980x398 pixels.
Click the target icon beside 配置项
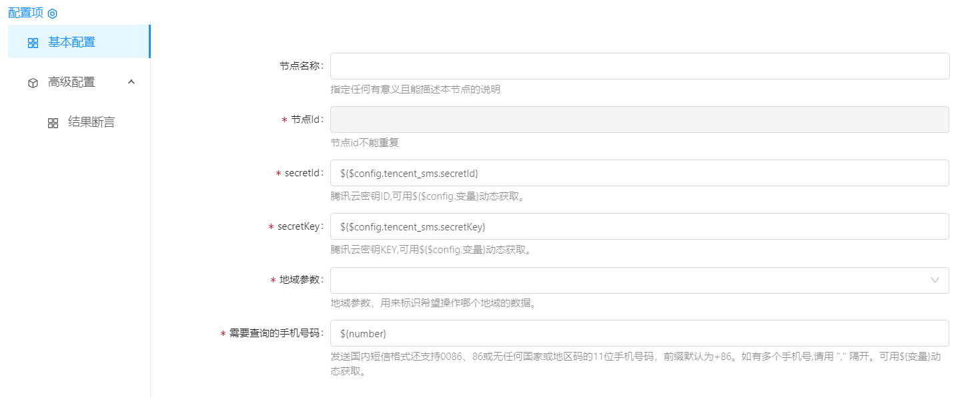coord(52,13)
